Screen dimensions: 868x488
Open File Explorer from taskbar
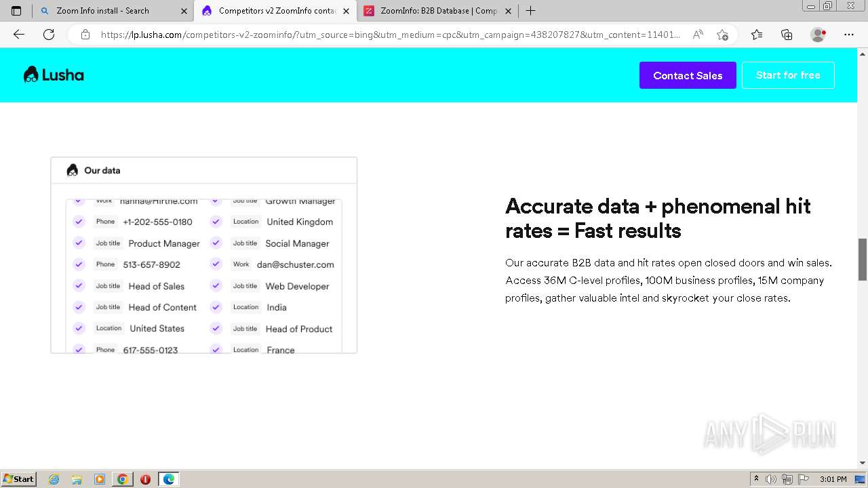[77, 479]
